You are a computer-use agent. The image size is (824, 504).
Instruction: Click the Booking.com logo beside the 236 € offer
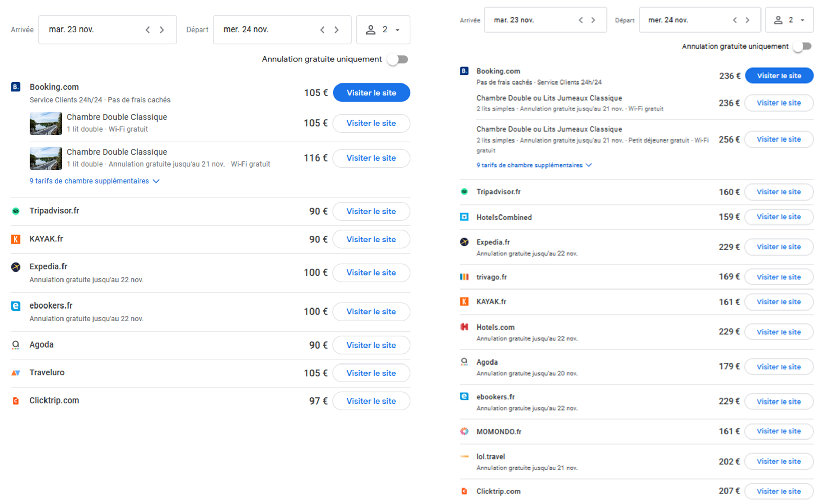[x=464, y=71]
